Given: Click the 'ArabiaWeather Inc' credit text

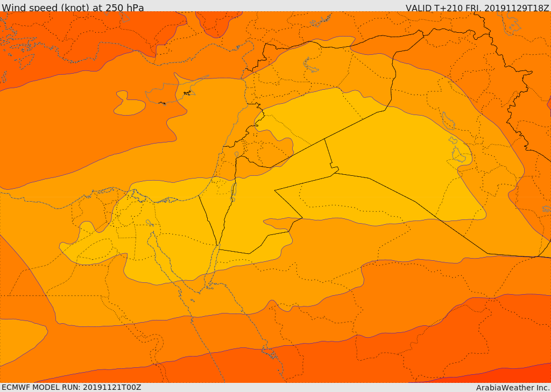Looking at the screenshot, I should coord(512,388).
